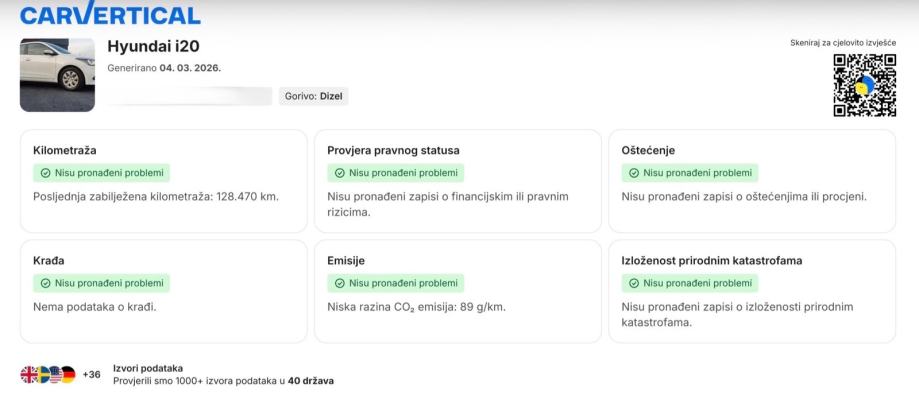Click the Hyundai i20 title

pos(153,46)
